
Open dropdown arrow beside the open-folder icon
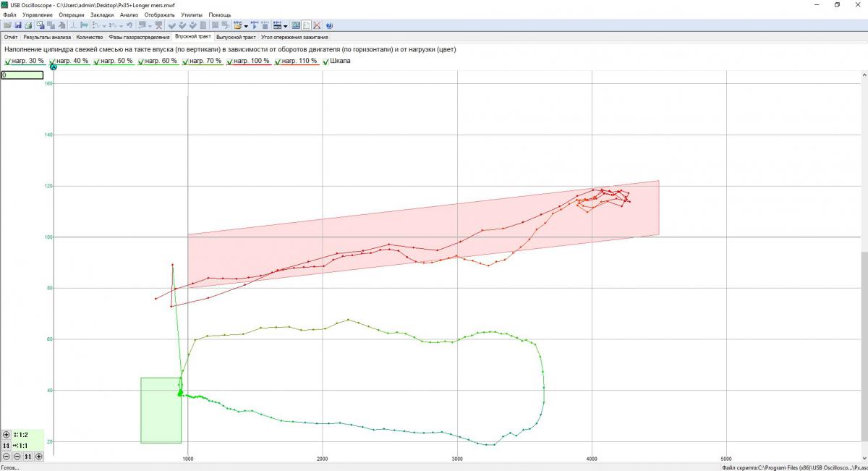coord(247,25)
